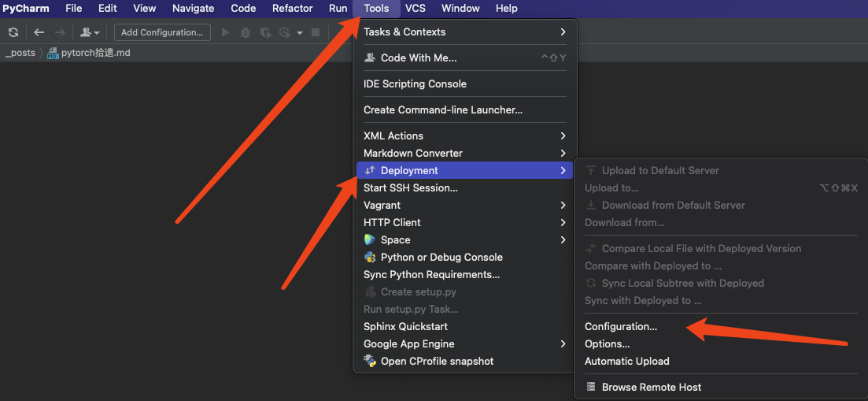Click the Space logo icon
The image size is (868, 401).
(x=370, y=239)
